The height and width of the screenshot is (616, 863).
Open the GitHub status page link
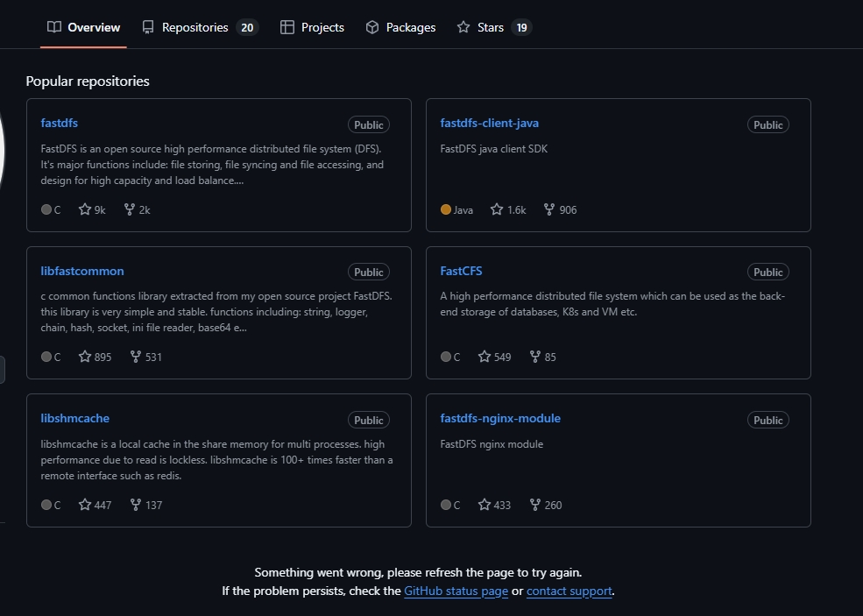click(x=456, y=591)
